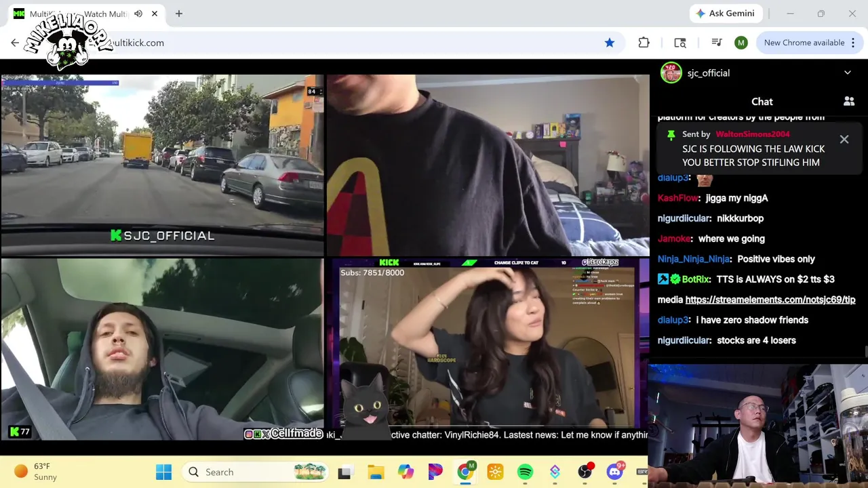868x488 pixels.
Task: Open the chat users list icon
Action: point(849,102)
